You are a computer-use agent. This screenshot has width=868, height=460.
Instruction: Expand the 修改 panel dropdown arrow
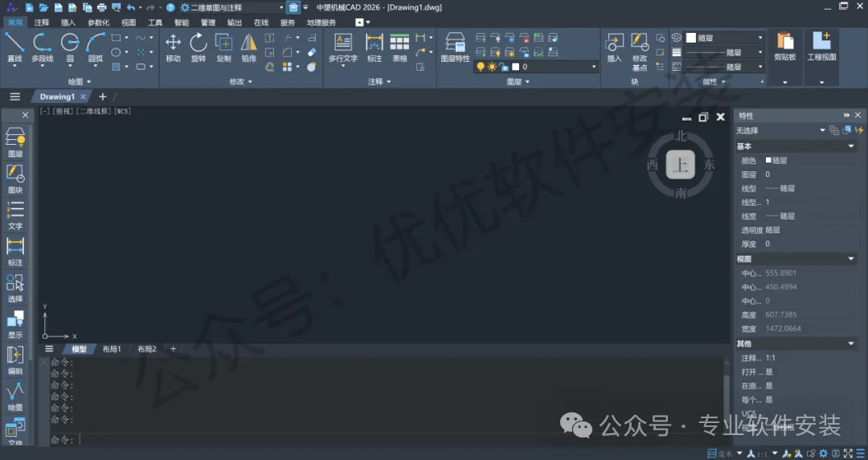(x=250, y=81)
